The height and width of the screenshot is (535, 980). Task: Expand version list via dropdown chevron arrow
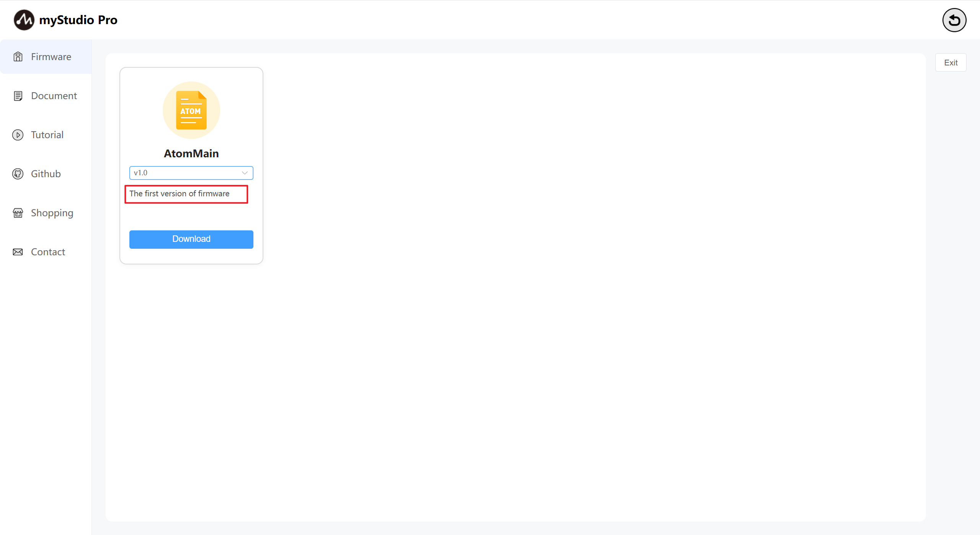[245, 173]
